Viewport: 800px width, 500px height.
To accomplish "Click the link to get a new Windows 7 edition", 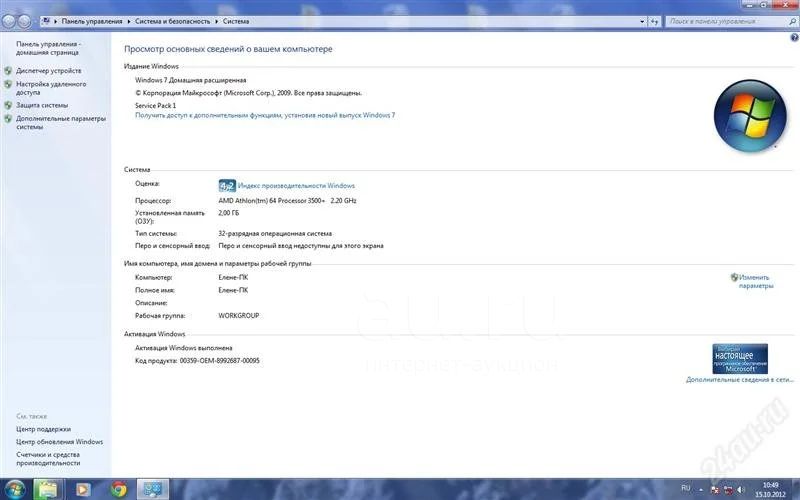I will coord(265,115).
